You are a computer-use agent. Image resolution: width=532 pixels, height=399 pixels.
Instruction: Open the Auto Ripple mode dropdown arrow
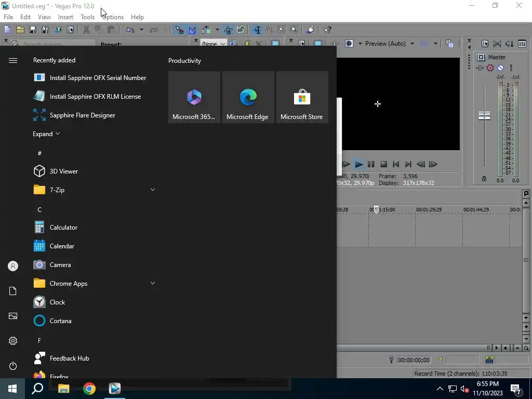(217, 30)
